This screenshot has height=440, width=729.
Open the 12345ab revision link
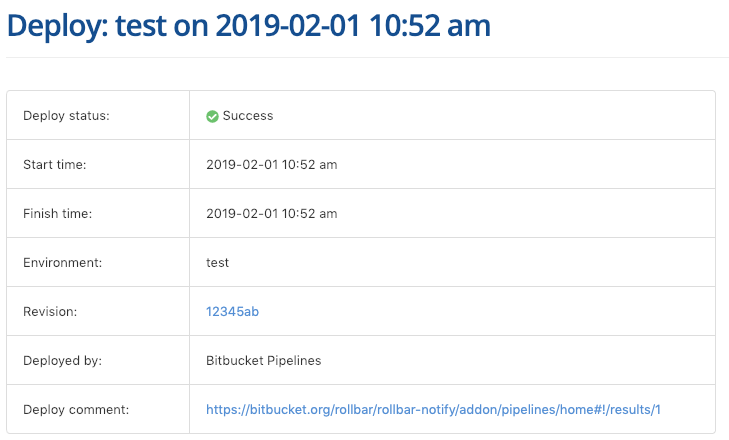(x=232, y=312)
